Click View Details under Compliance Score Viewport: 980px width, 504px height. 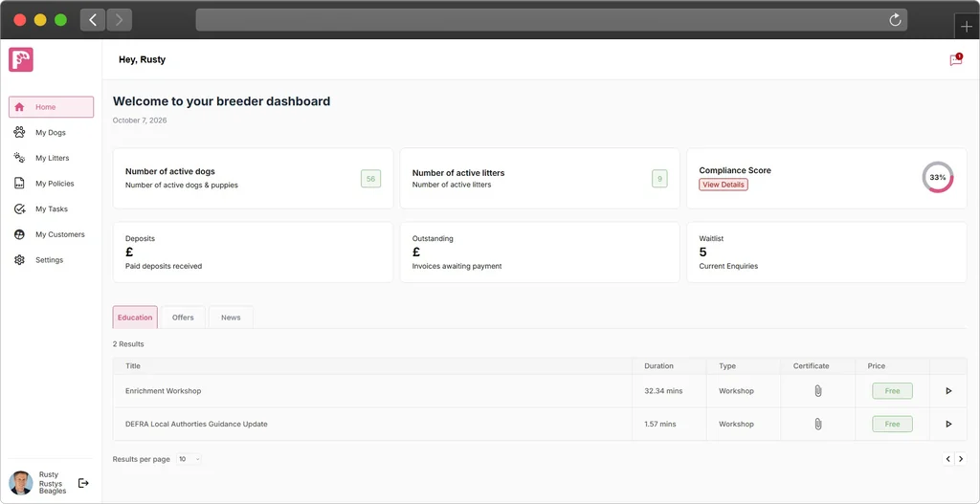click(x=724, y=185)
